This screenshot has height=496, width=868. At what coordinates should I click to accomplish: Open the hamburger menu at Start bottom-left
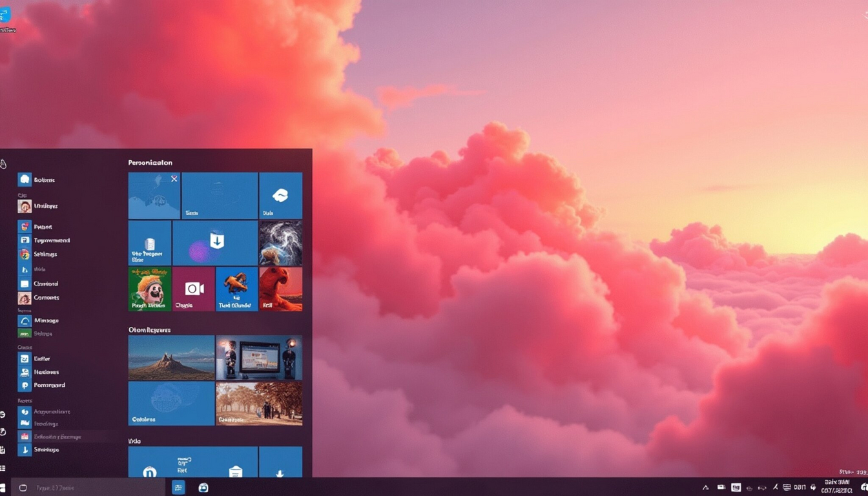[x=3, y=468]
